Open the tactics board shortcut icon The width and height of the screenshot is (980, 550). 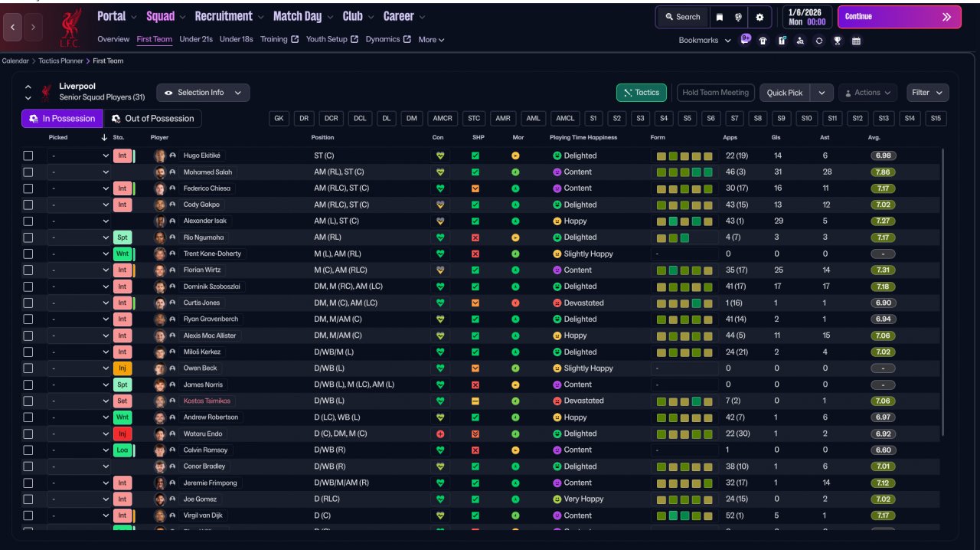point(782,41)
